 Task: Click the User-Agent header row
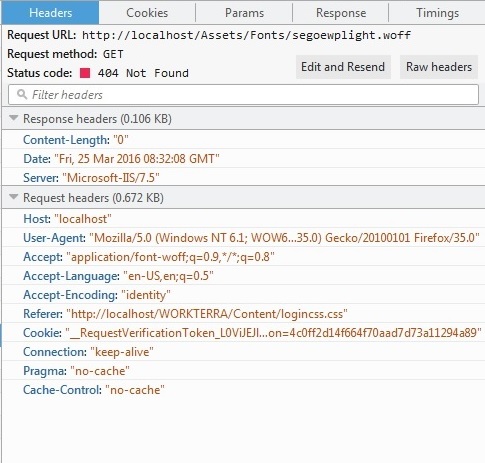(x=243, y=238)
